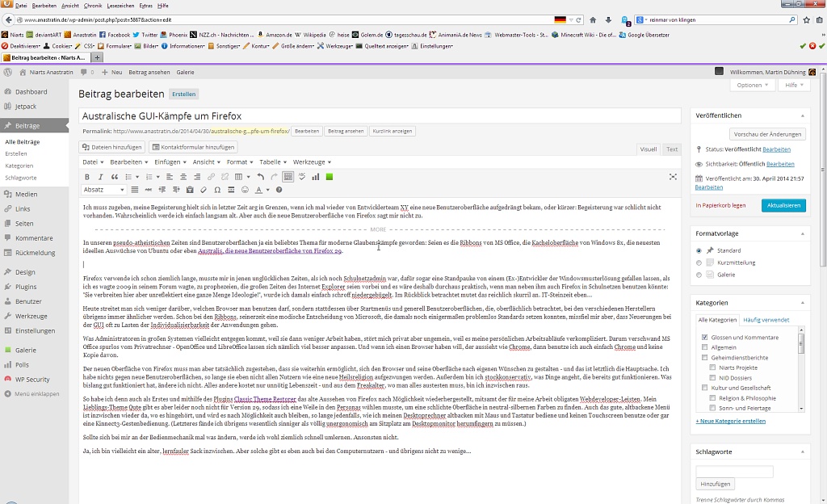Open the special character Omega icon
The image size is (827, 504).
217,190
